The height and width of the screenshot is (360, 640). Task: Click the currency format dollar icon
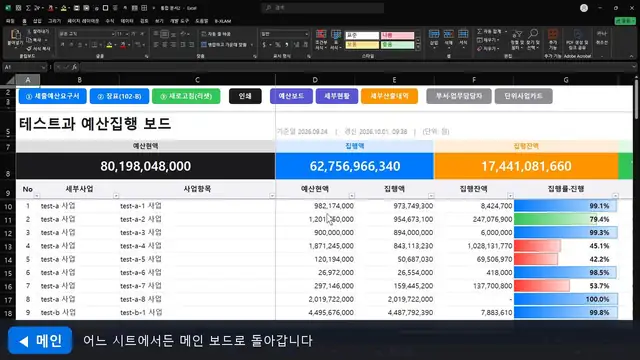(x=264, y=44)
